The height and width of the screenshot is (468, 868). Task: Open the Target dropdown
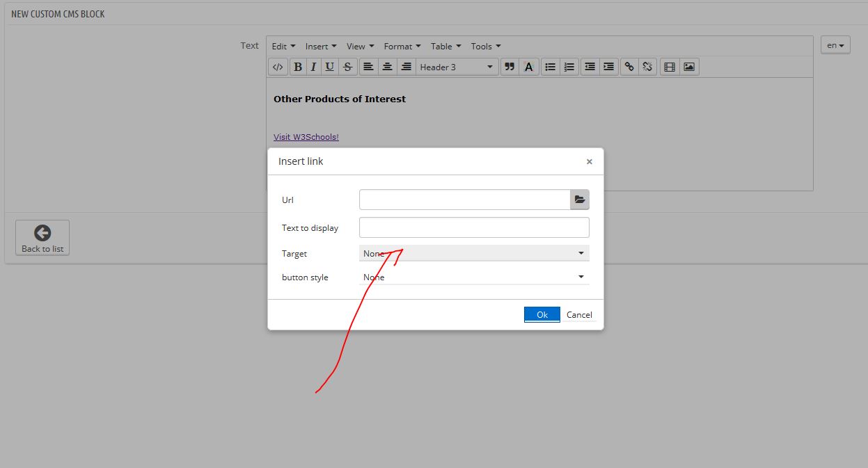click(x=474, y=253)
